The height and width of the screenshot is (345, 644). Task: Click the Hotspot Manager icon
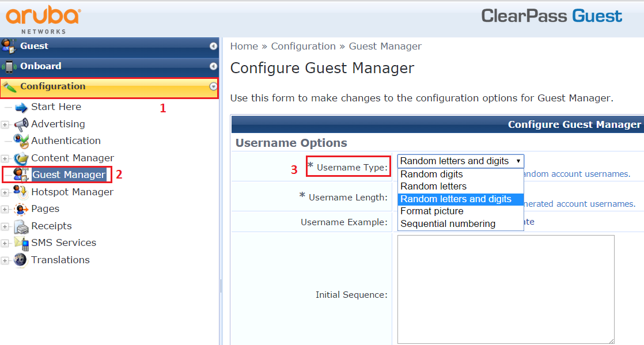(20, 192)
